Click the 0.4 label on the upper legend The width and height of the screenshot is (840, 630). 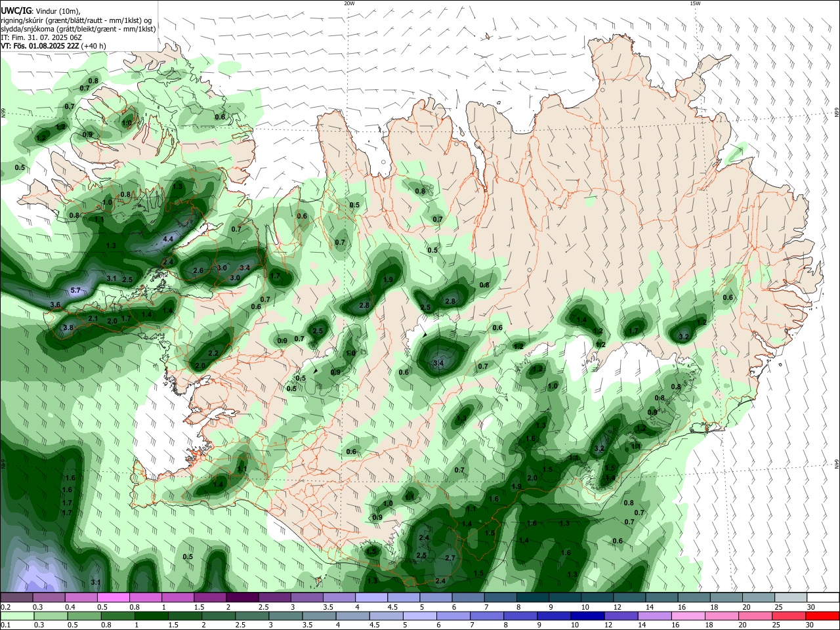coord(70,607)
